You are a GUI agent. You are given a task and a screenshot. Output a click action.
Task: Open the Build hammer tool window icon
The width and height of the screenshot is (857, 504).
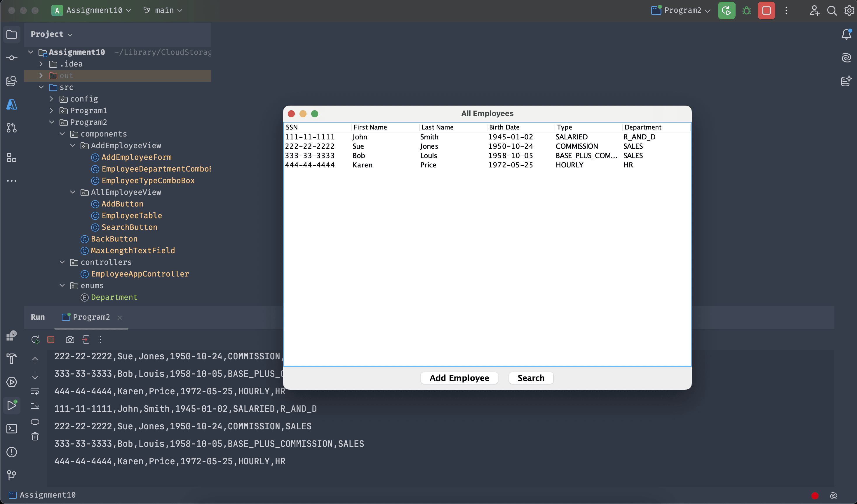12,359
